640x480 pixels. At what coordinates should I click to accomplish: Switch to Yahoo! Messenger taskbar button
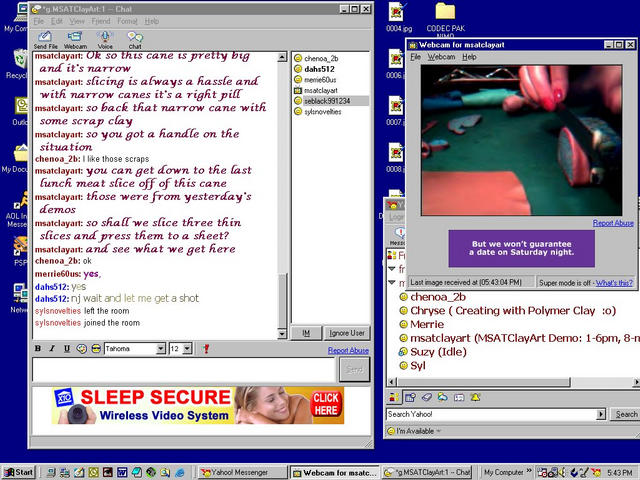coord(242,473)
